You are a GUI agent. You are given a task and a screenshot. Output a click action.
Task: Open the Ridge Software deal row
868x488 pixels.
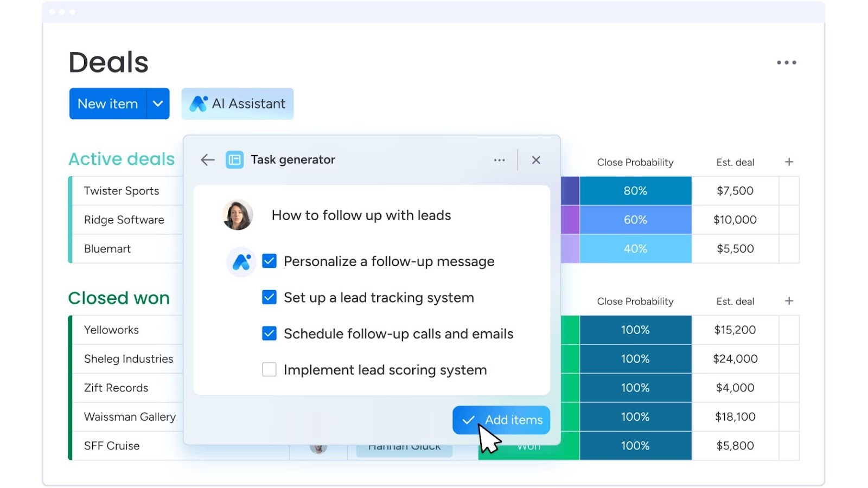[x=124, y=220]
